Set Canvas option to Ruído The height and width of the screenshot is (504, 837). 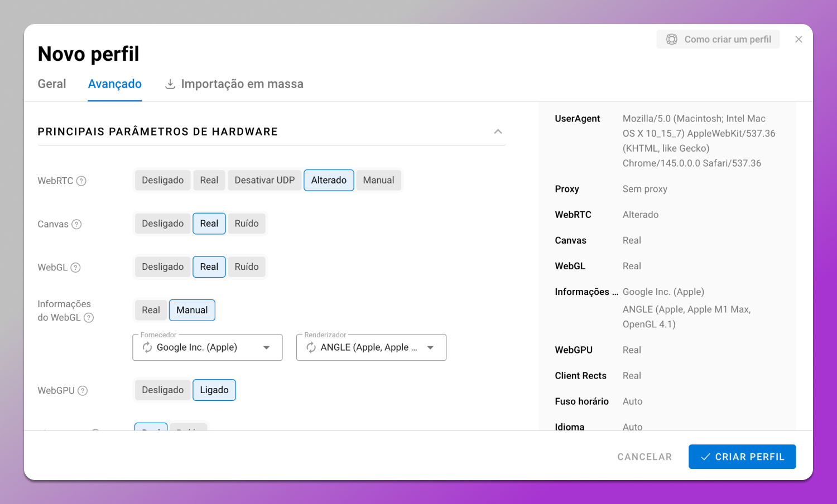[247, 224]
